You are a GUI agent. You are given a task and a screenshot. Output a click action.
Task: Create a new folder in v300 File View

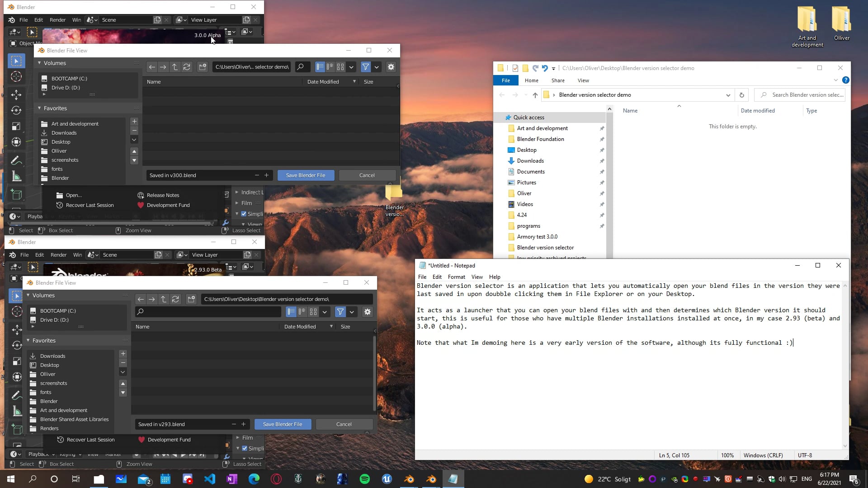203,67
